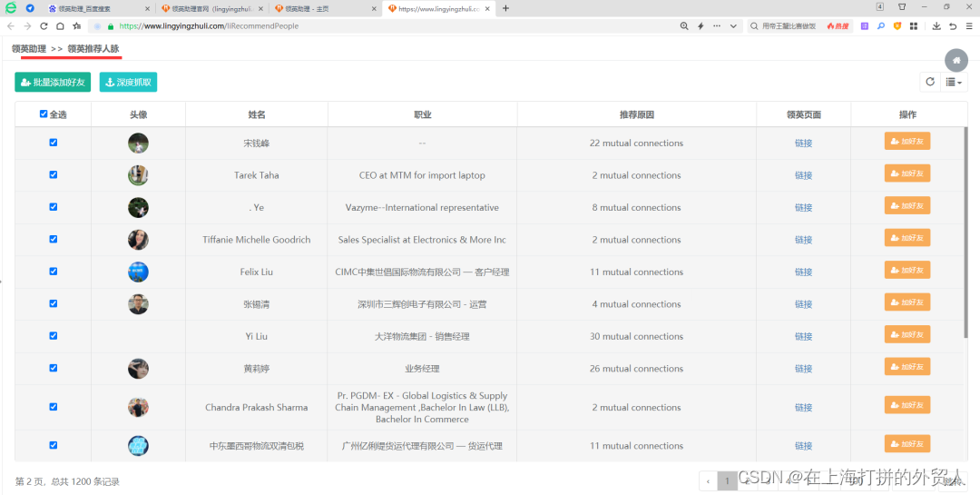Click the 深度抓取 deep crawl button
The height and width of the screenshot is (495, 980).
click(x=128, y=82)
